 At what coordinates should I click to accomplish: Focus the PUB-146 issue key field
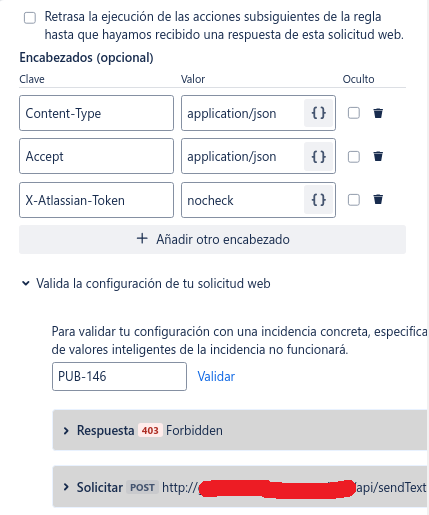119,376
